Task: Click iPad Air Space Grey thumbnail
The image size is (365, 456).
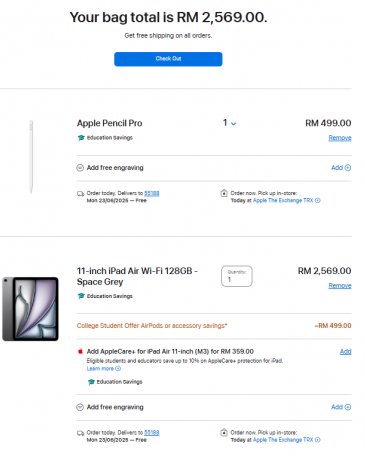Action: tap(30, 309)
